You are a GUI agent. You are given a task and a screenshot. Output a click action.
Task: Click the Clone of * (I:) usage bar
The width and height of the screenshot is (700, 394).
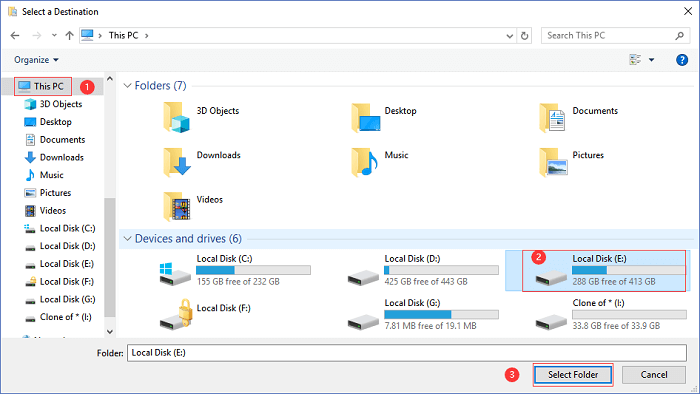[629, 315]
